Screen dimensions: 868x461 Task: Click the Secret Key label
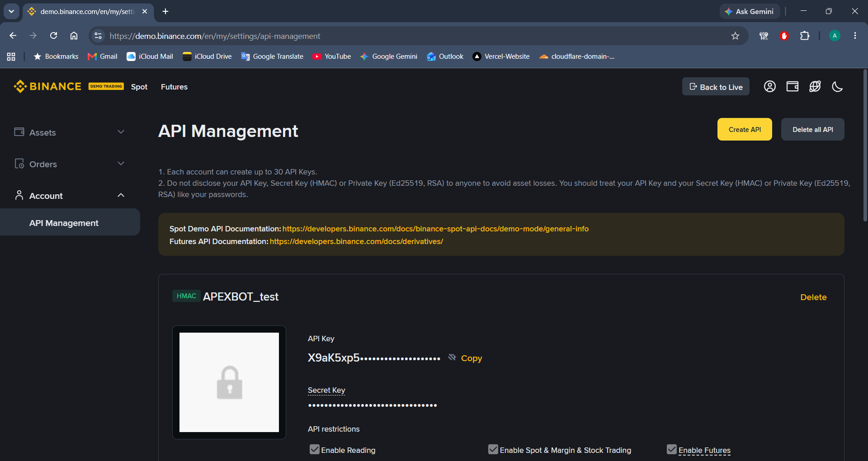click(326, 390)
